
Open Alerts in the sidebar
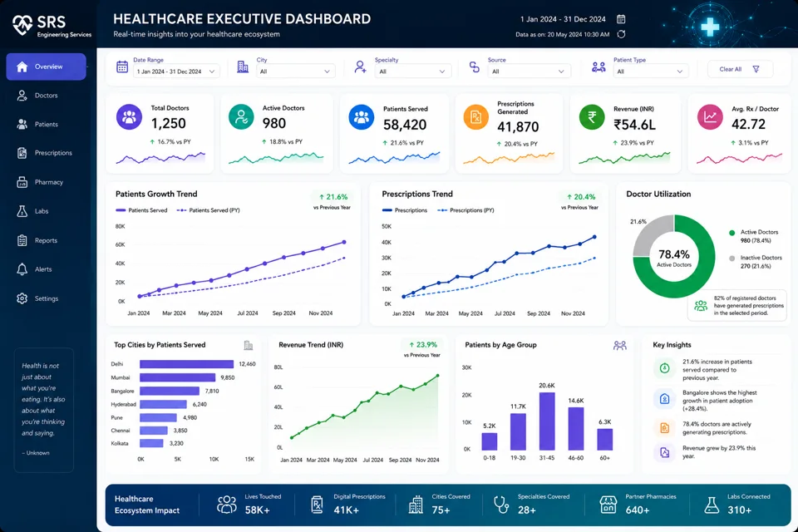pos(46,269)
